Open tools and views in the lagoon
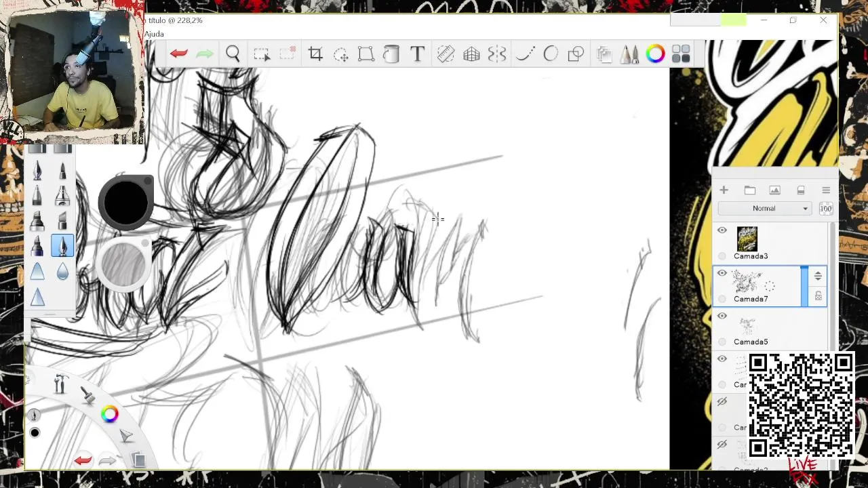Image resolution: width=868 pixels, height=488 pixels. pyautogui.click(x=60, y=384)
